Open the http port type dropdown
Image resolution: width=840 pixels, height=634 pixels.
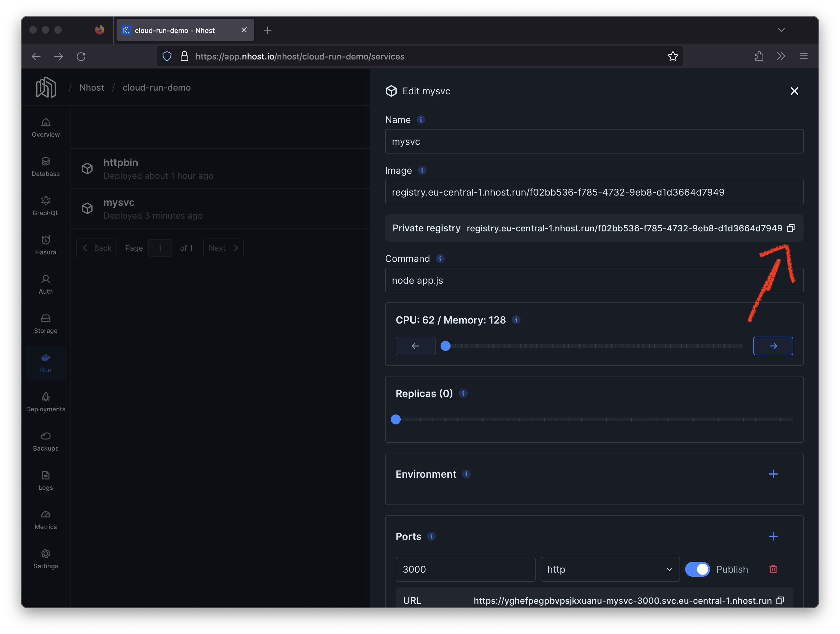tap(609, 569)
